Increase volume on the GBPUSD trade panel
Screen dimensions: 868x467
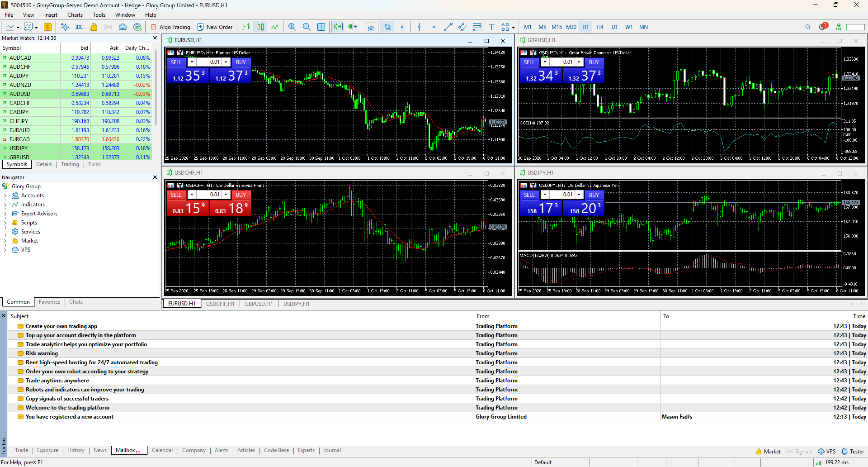click(x=579, y=62)
